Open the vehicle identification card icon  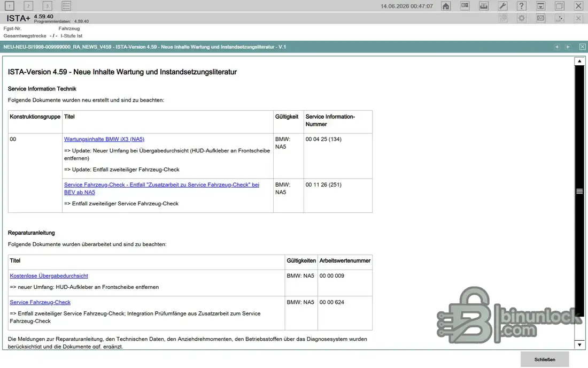pyautogui.click(x=465, y=6)
